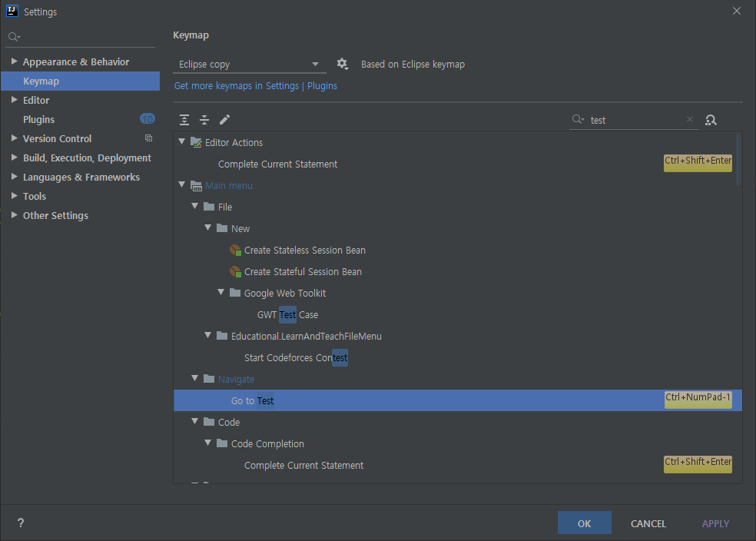Viewport: 756px width, 541px height.
Task: Collapse the New folder node
Action: click(207, 227)
